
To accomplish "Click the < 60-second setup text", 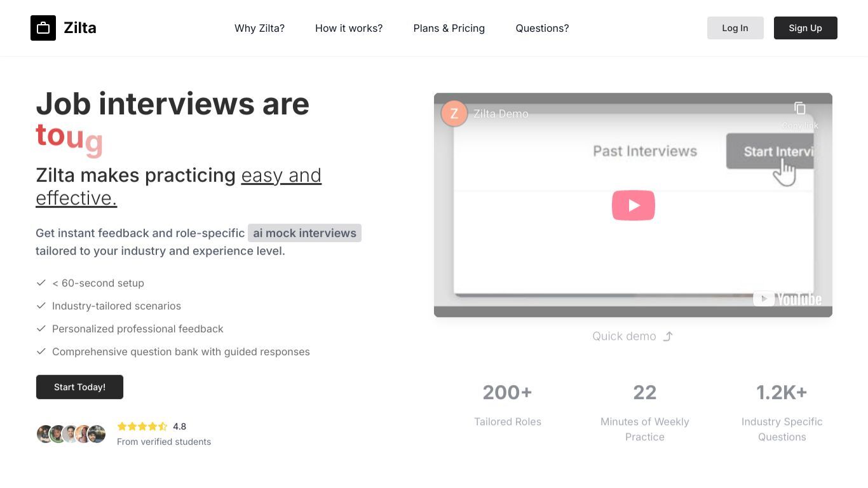I will point(98,283).
